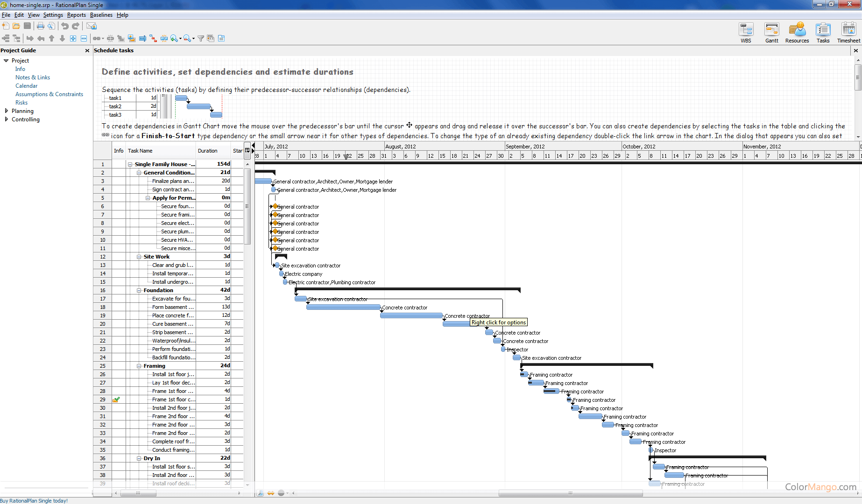The width and height of the screenshot is (862, 504).
Task: Break the selected task dependency
Action: point(110,38)
